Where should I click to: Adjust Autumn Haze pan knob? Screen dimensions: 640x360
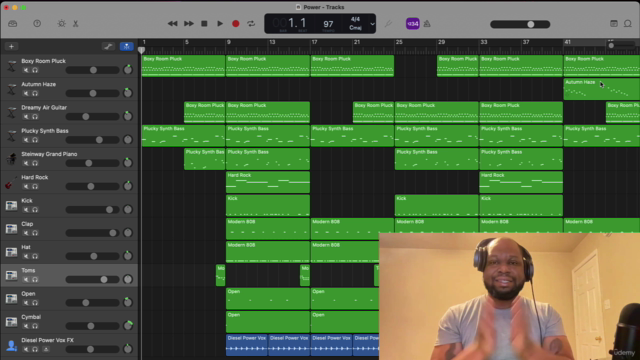click(x=128, y=93)
